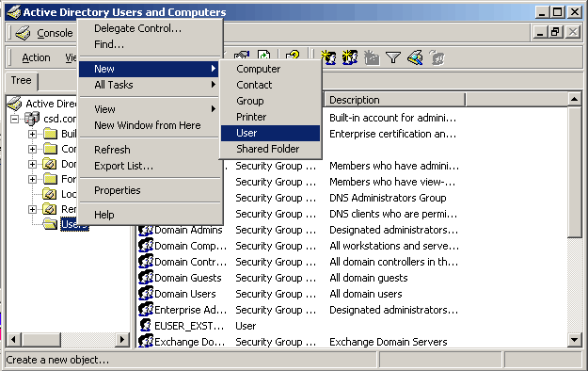Click the Bui... folder icon in tree

click(50, 134)
